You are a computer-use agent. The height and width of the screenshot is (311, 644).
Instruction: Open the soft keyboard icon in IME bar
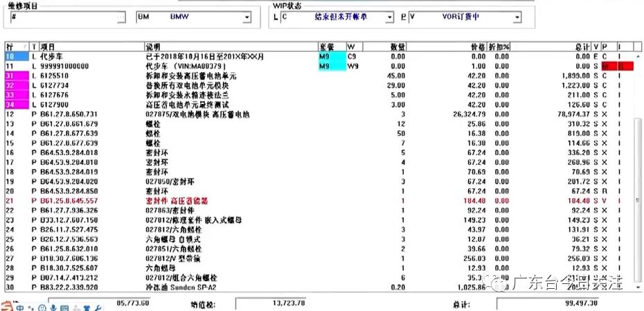pos(64,307)
